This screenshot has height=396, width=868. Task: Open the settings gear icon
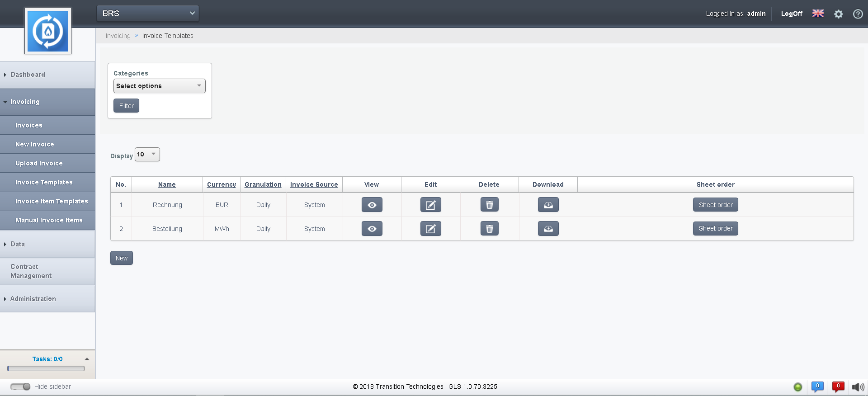point(839,14)
